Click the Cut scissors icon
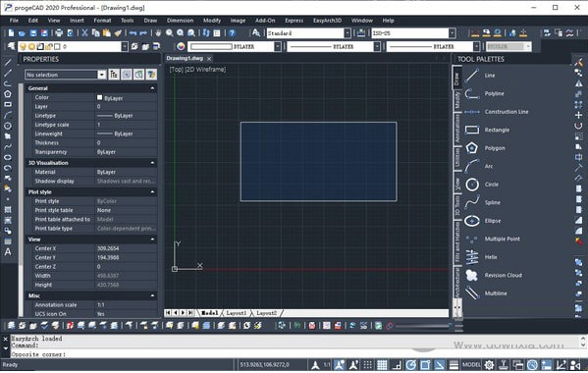 (84, 33)
